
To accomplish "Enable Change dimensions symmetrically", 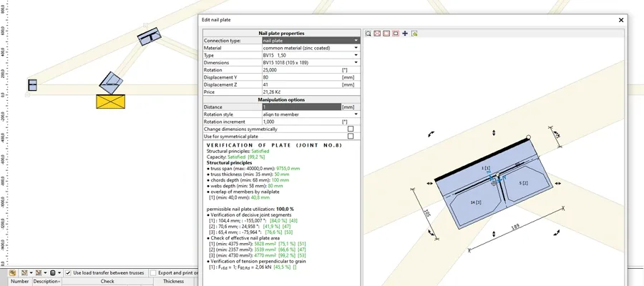I will tap(351, 129).
